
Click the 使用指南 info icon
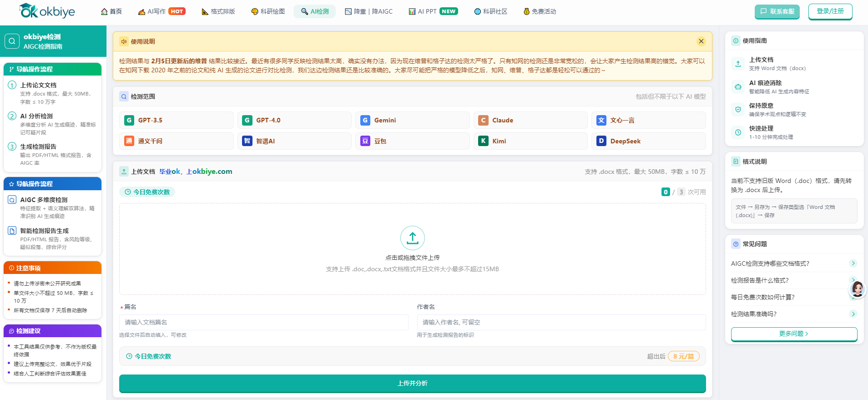(x=736, y=41)
